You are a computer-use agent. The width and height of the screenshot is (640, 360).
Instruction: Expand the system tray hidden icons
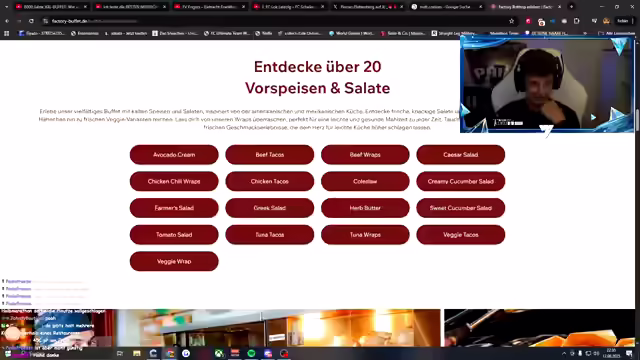click(564, 353)
